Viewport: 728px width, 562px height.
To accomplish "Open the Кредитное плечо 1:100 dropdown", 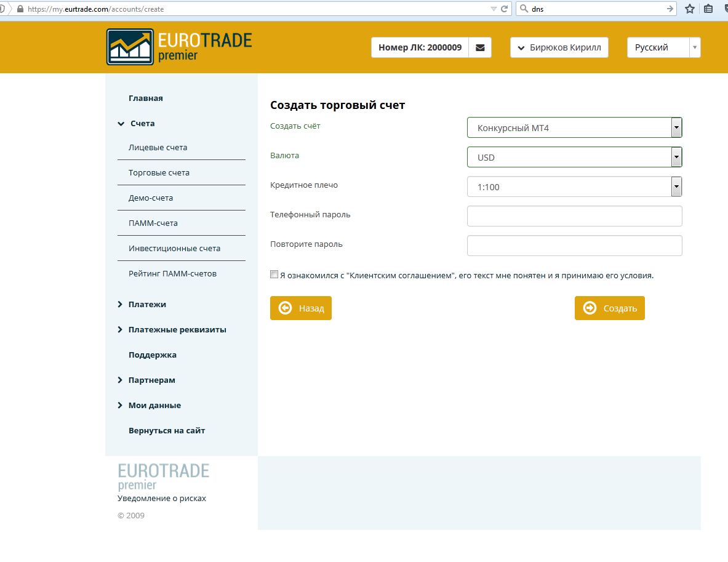I will [574, 187].
